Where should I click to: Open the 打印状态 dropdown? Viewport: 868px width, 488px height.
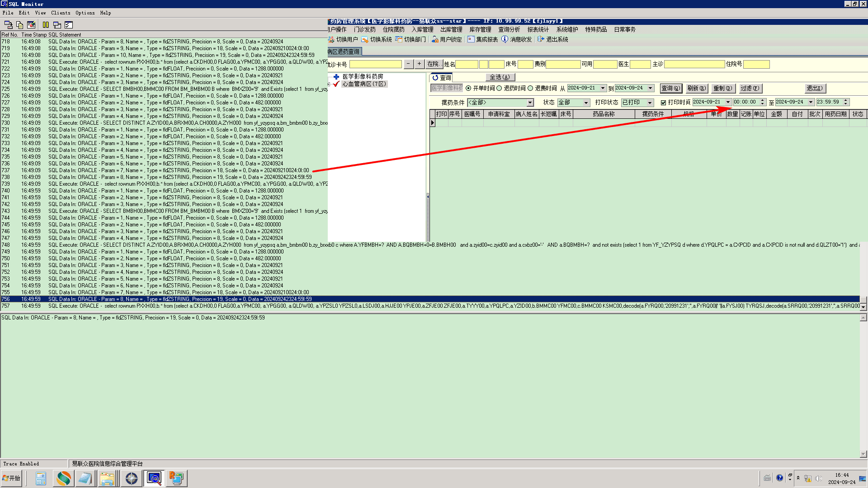(x=650, y=103)
